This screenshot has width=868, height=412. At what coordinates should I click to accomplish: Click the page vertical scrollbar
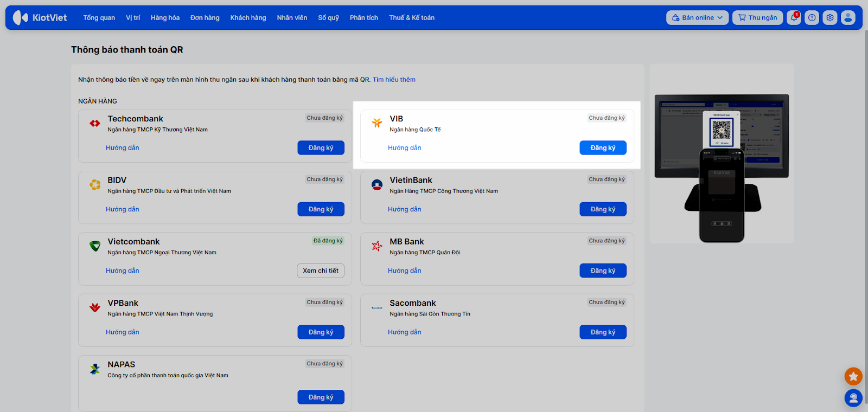point(866,217)
